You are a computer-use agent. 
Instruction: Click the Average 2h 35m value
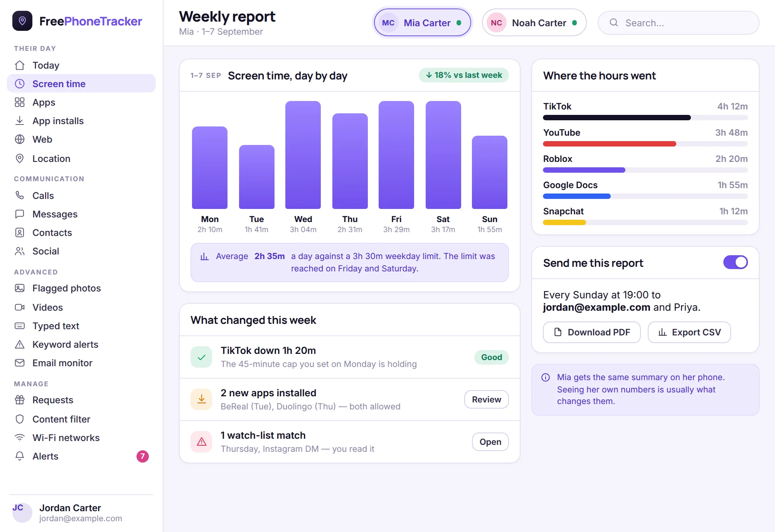click(x=270, y=256)
